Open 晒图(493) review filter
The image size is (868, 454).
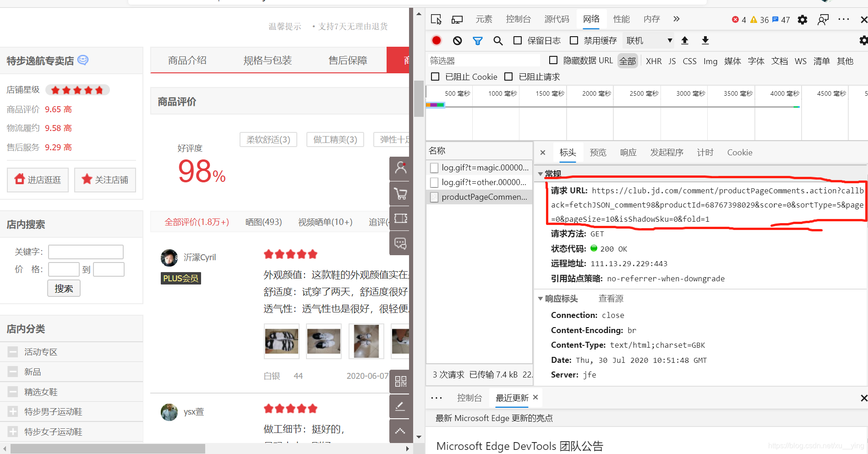pos(264,222)
